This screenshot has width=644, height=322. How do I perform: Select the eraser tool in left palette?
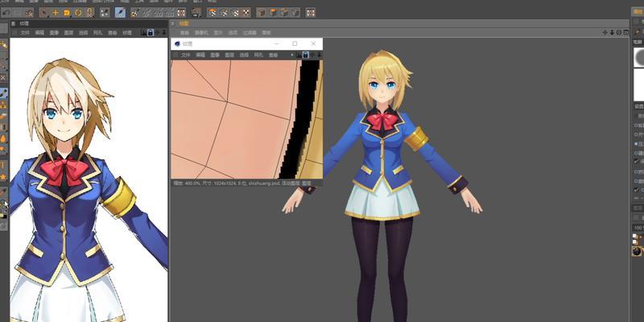pos(4,116)
